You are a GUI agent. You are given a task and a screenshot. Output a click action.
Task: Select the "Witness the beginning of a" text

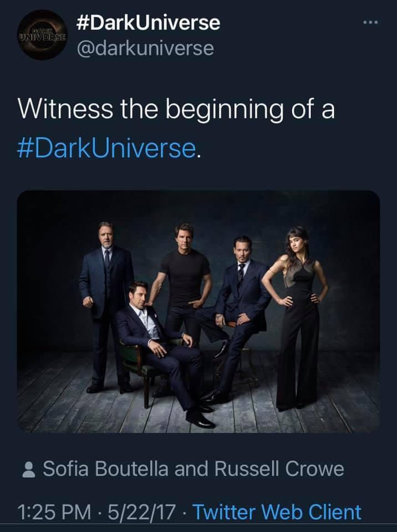pos(176,109)
